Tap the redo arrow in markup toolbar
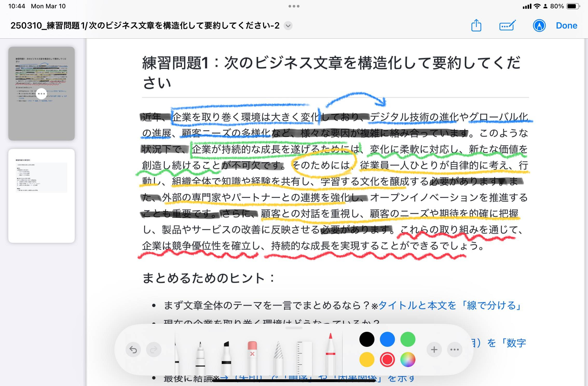Viewport: 588px width, 386px height. 154,349
